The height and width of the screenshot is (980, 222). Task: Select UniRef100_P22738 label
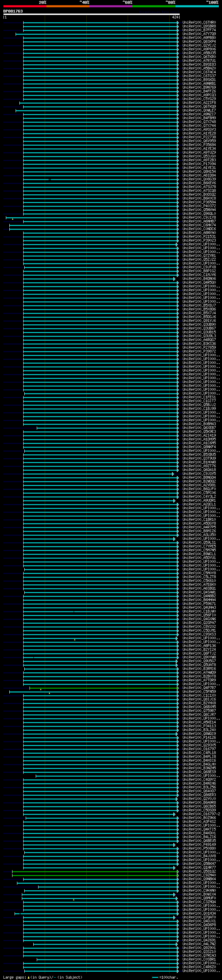[199, 137]
